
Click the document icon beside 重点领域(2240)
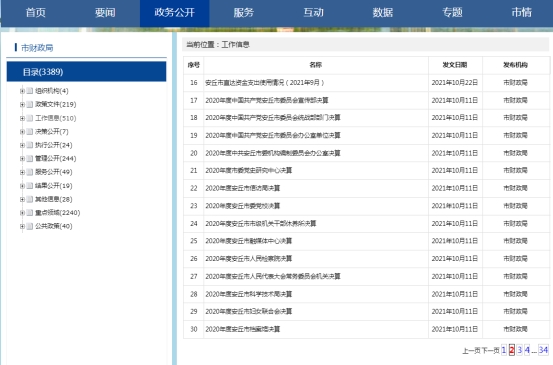pos(30,213)
